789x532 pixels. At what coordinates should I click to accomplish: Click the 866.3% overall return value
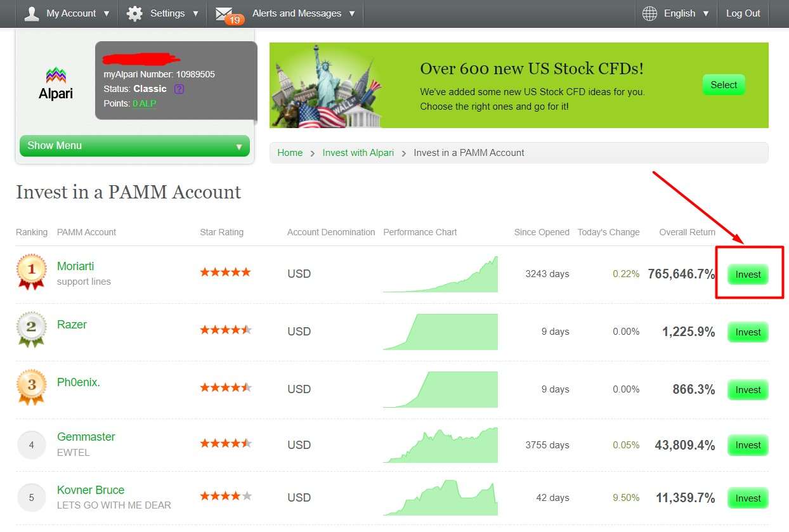[x=694, y=390]
